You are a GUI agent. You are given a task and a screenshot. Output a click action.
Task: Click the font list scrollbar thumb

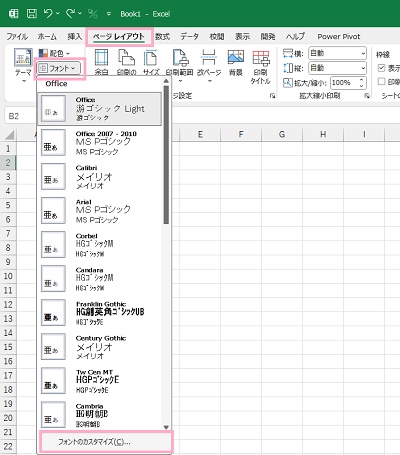tap(166, 155)
